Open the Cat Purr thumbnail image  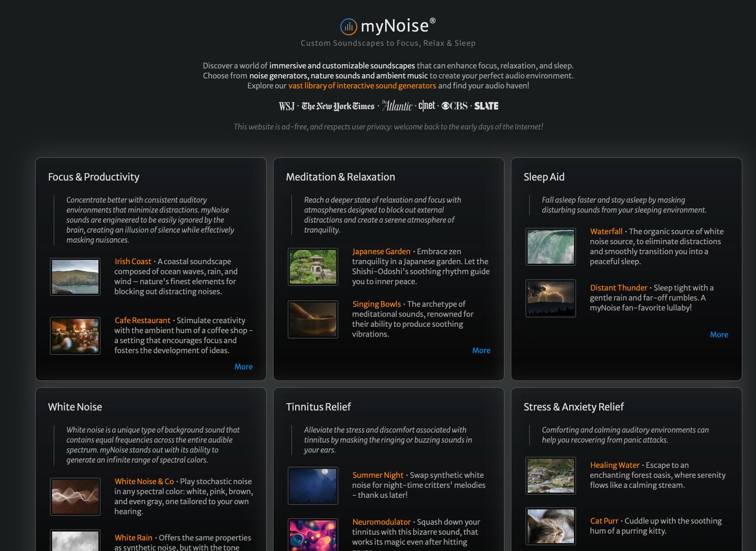[x=551, y=526]
